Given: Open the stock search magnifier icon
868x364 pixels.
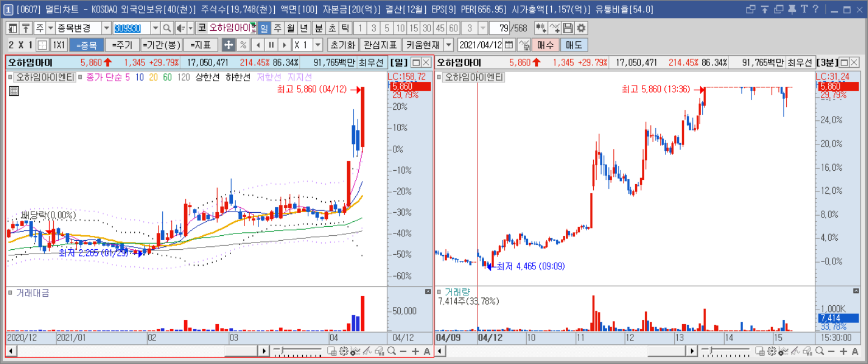Looking at the screenshot, I should pos(167,28).
